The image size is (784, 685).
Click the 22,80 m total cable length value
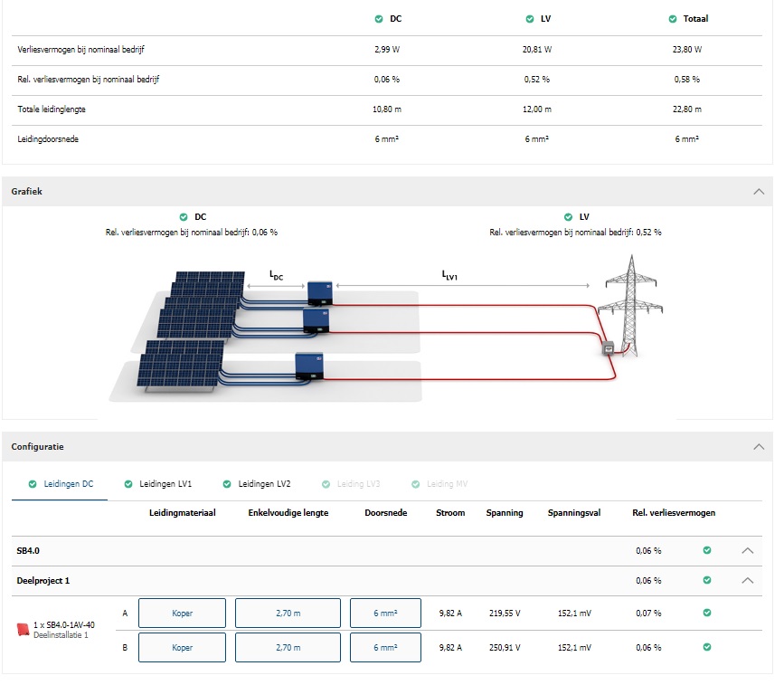point(687,109)
